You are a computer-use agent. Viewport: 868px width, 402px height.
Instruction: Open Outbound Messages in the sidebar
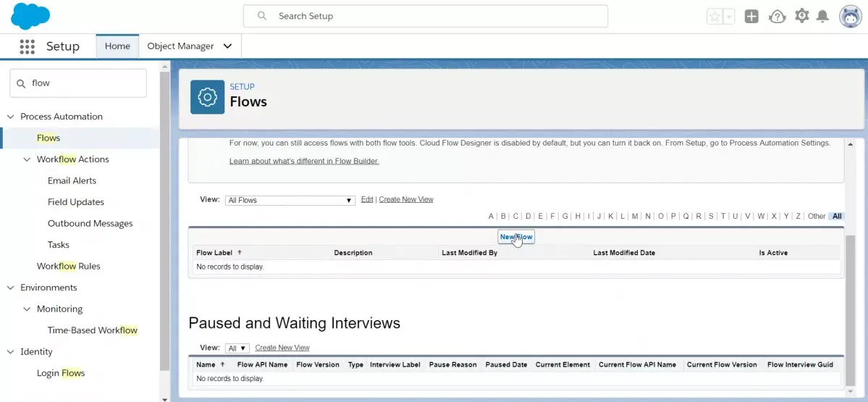point(90,224)
